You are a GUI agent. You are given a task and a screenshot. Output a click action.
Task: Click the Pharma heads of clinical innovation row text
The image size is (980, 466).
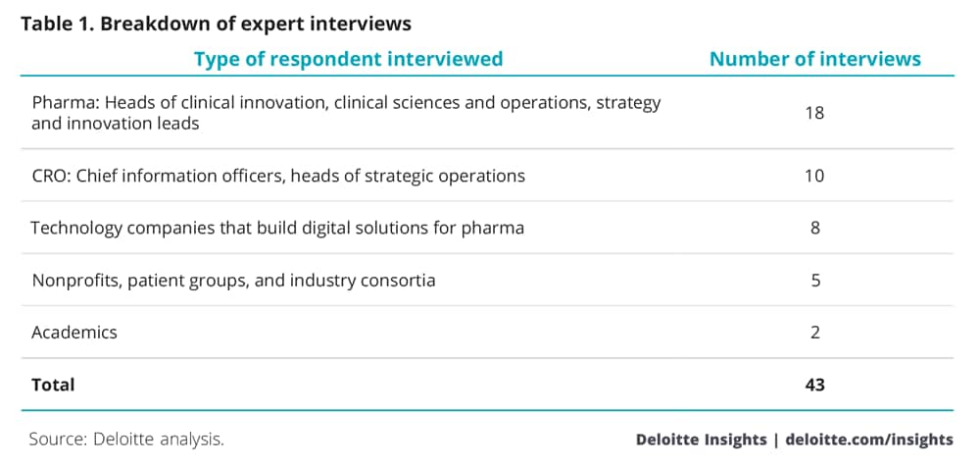pos(346,113)
